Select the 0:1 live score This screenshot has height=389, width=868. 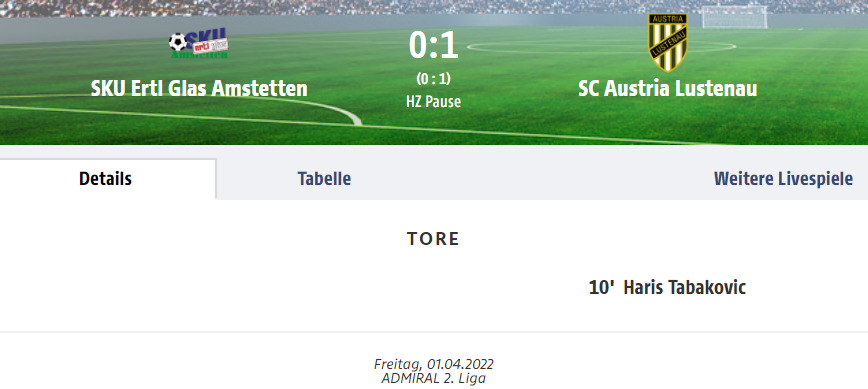point(433,45)
